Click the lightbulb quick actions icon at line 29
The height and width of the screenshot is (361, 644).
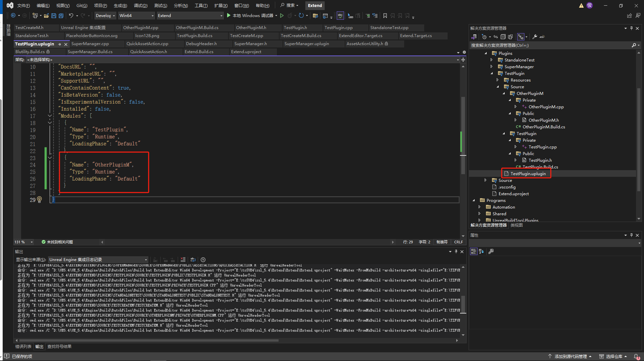pyautogui.click(x=39, y=200)
